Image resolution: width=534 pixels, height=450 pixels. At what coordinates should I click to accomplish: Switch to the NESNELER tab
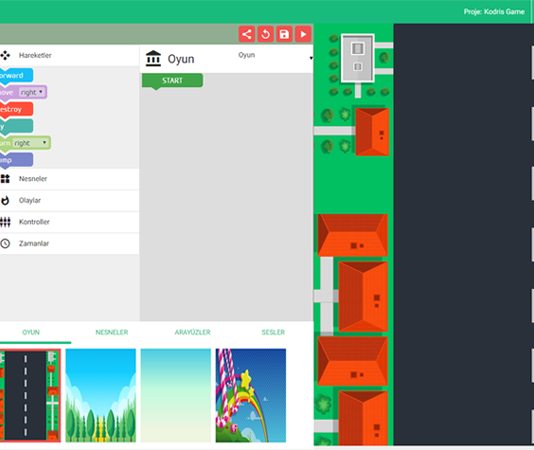click(x=112, y=332)
